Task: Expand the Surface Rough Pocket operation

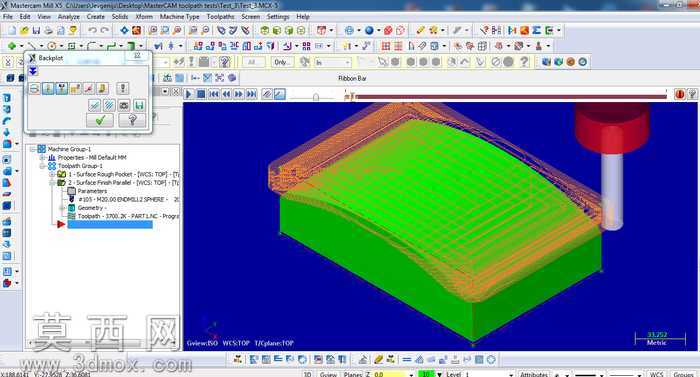Action: 52,175
